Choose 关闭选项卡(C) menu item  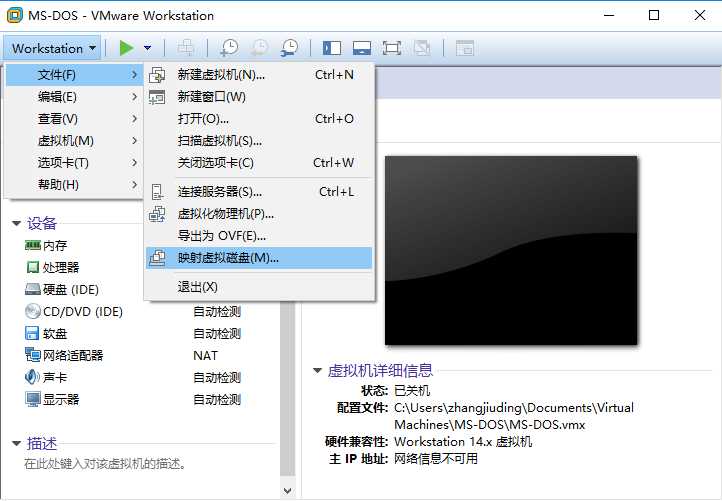click(259, 163)
